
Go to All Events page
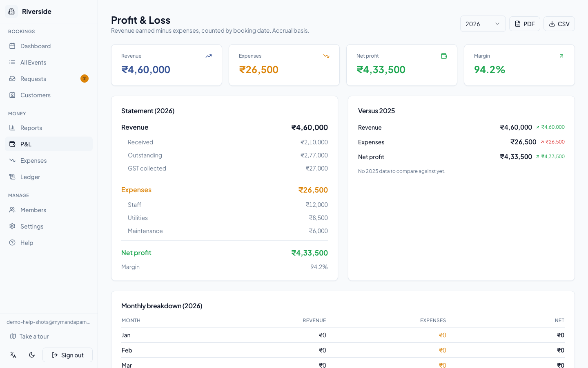[x=49, y=62]
